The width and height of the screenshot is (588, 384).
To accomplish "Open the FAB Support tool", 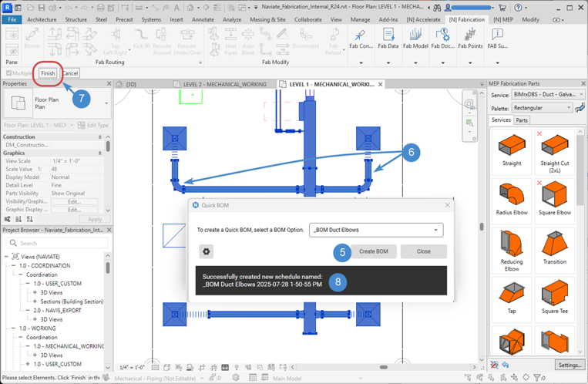I will point(497,39).
